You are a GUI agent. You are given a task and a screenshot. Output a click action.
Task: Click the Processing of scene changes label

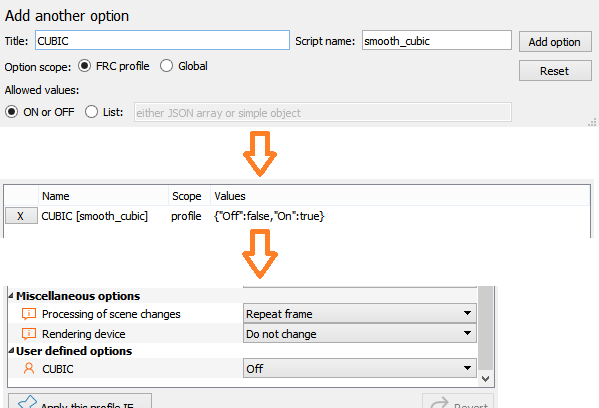111,314
